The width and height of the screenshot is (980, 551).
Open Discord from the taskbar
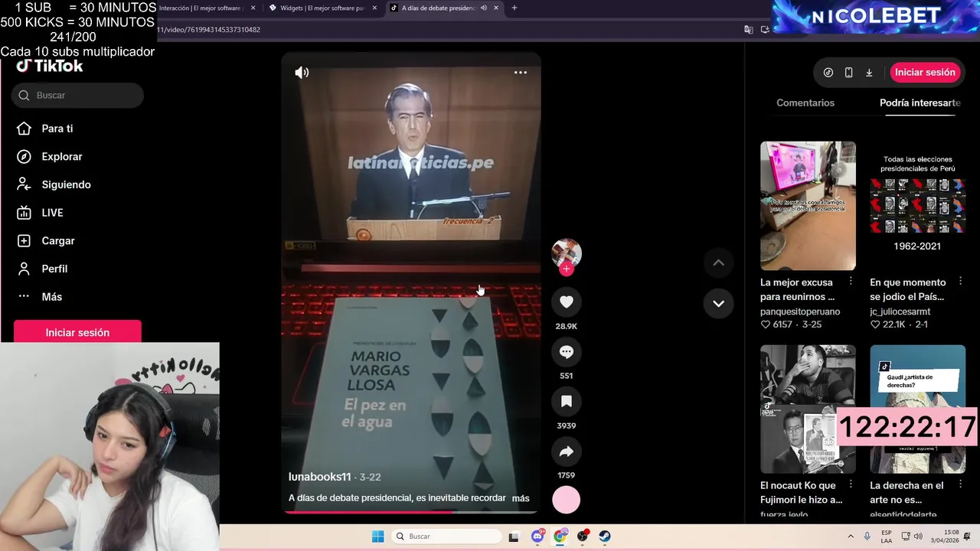click(x=538, y=536)
